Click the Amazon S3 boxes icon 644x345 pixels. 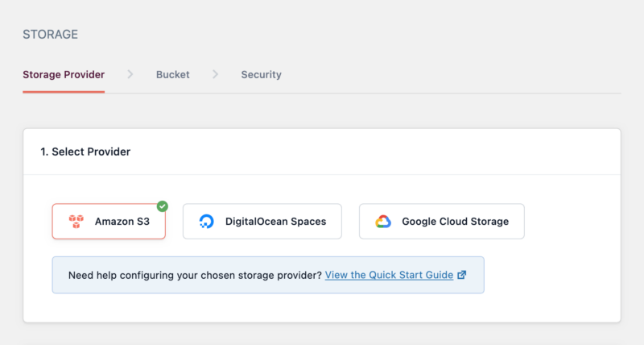pyautogui.click(x=76, y=221)
